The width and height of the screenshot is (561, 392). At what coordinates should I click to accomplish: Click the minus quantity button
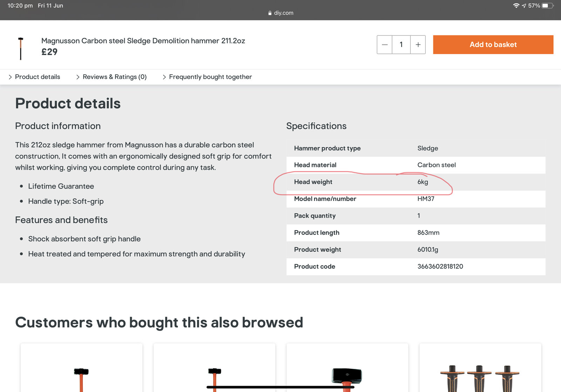tap(385, 45)
